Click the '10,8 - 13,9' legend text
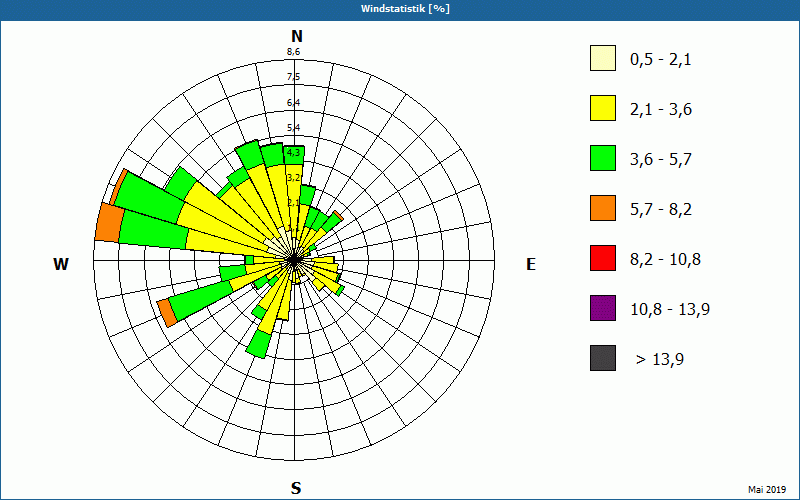800x500 pixels. coord(670,310)
